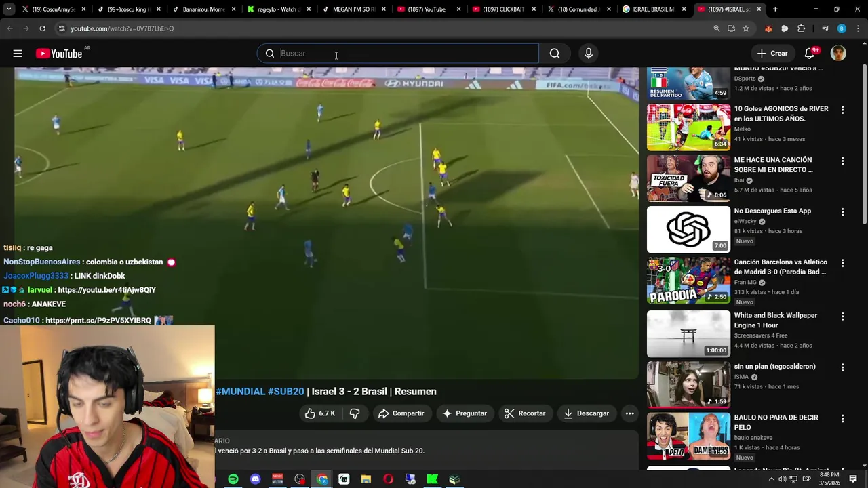
Task: Click the Crear button
Action: 772,54
